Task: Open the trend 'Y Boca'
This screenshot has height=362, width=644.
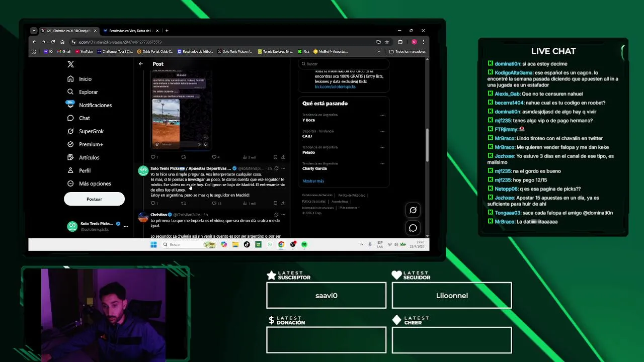Action: click(308, 120)
